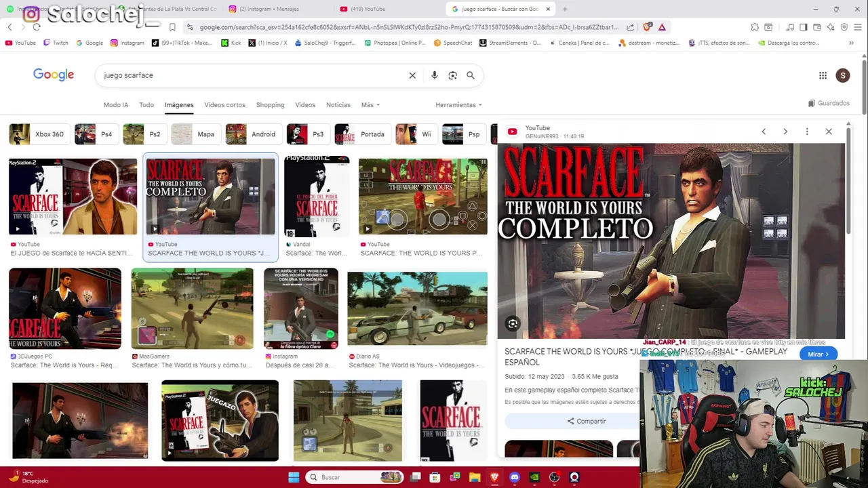The height and width of the screenshot is (488, 868).
Task: Open the 3DJuegos PC Scarface thumbnail
Action: click(x=65, y=308)
